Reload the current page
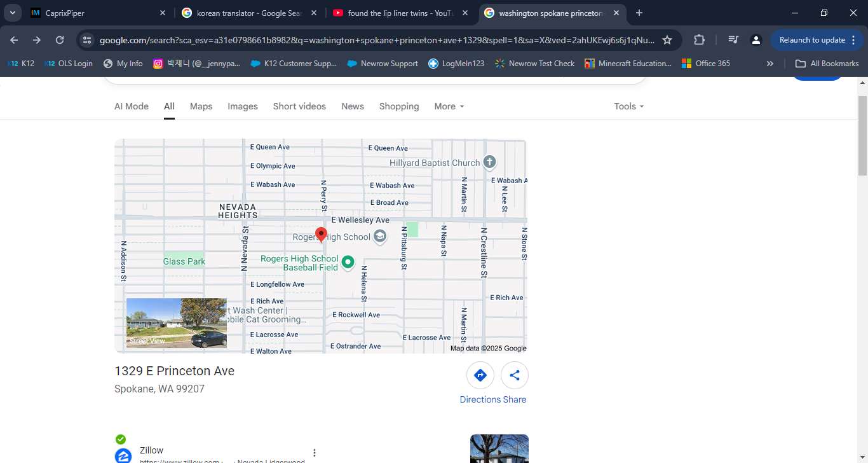The image size is (868, 463). point(60,40)
